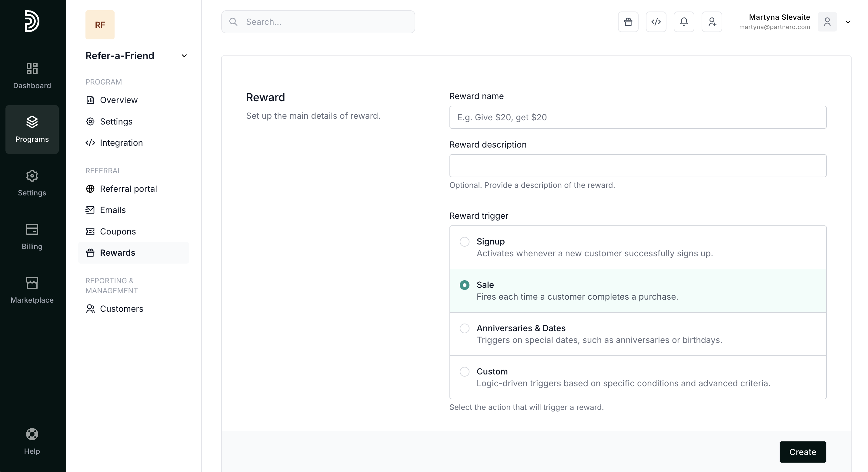Open notifications bell icon
The width and height of the screenshot is (868, 472).
(684, 22)
